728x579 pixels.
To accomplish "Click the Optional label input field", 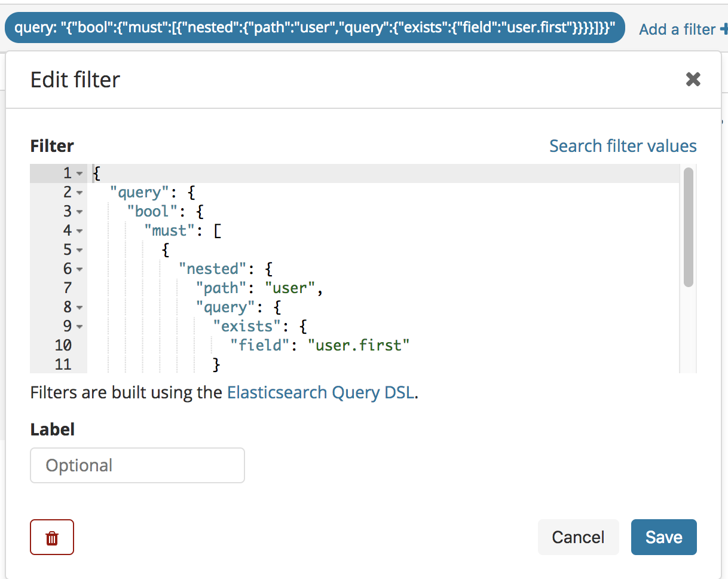I will (137, 465).
